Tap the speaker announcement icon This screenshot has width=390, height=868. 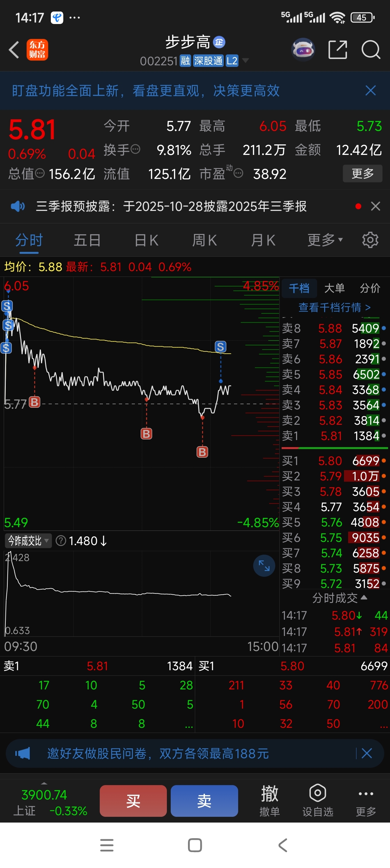(18, 206)
